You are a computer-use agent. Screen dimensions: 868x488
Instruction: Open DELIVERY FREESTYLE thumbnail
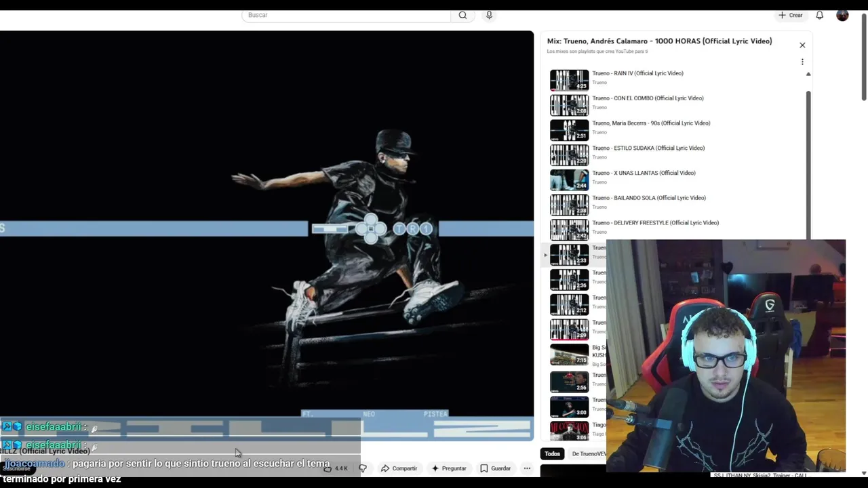[569, 230]
